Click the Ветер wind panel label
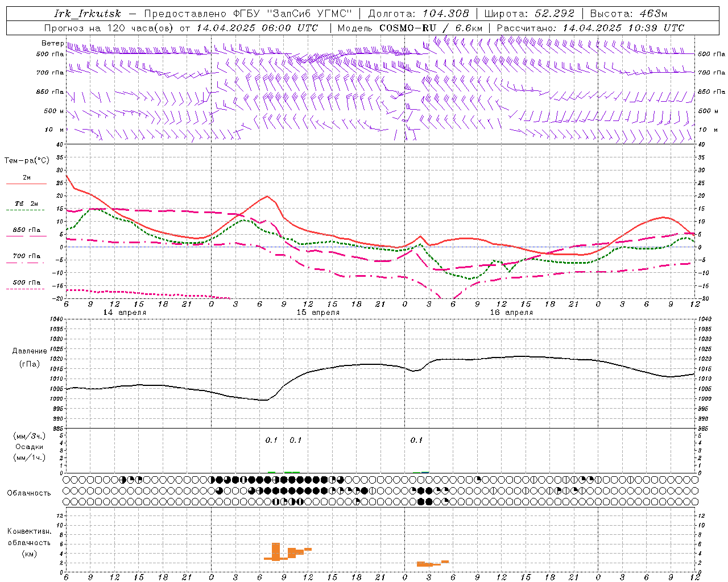This screenshot has height=582, width=728. pyautogui.click(x=52, y=43)
